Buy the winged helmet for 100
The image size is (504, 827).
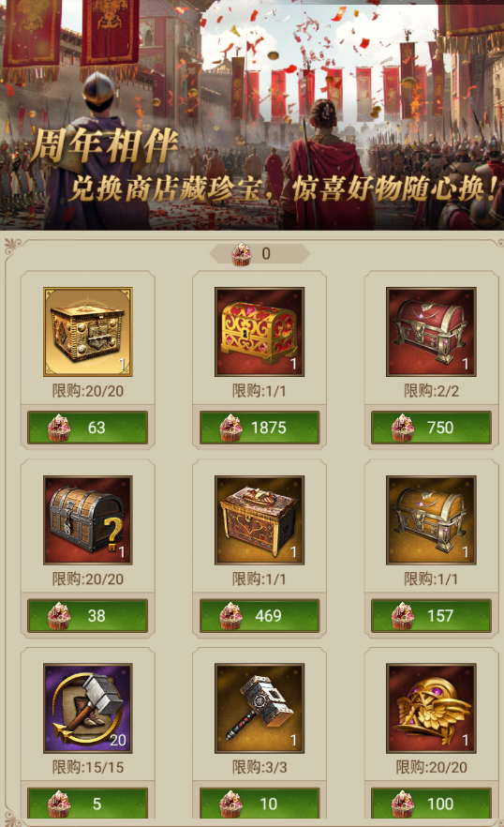tap(431, 804)
